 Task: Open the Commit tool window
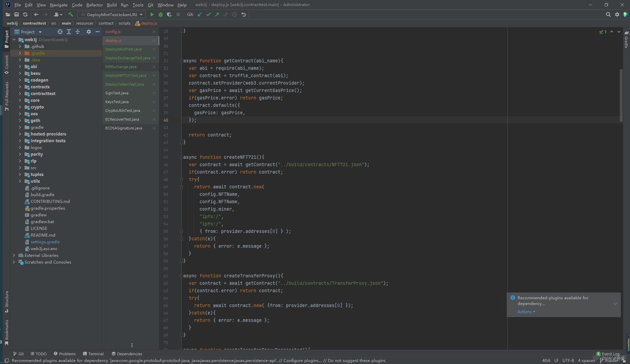(x=6, y=65)
